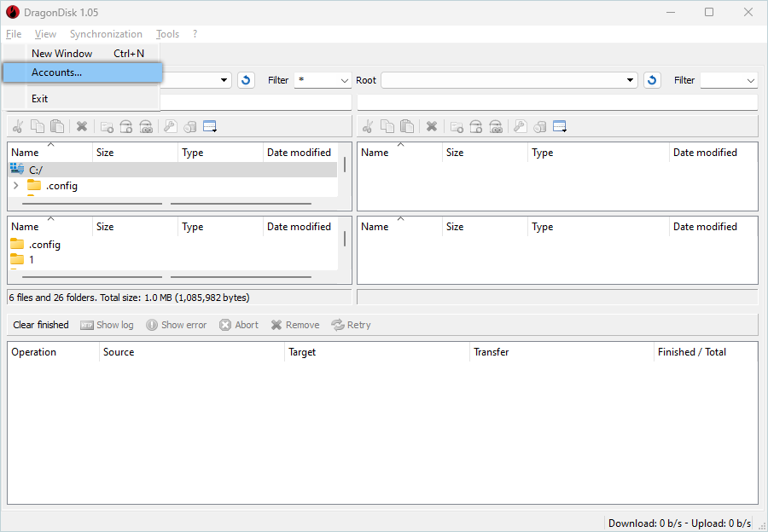Storage cylinder icon in the right toolbar
This screenshot has width=768, height=532.
[539, 127]
